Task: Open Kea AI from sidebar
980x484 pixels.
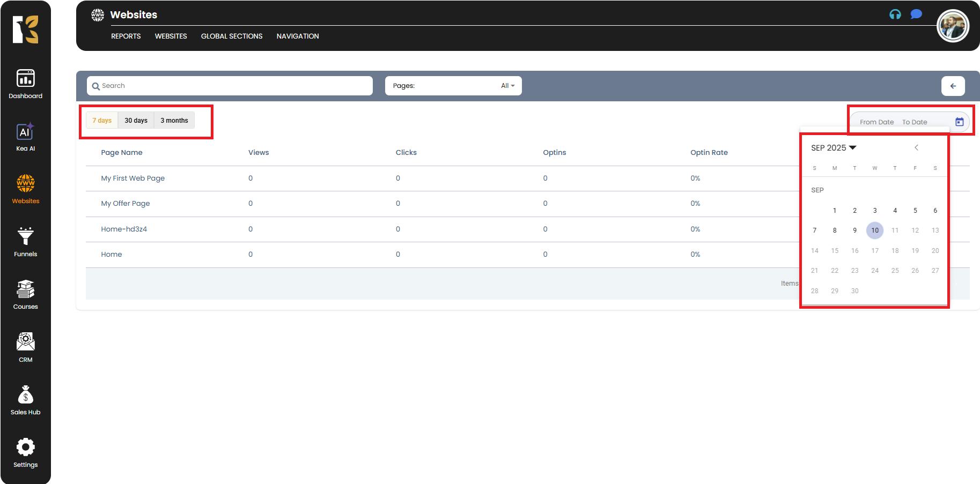Action: (25, 132)
